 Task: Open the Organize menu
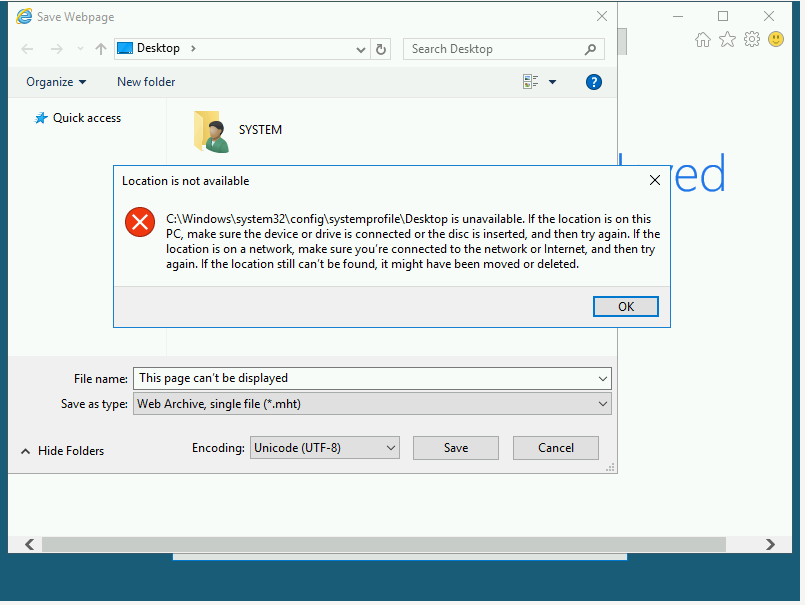tap(56, 82)
